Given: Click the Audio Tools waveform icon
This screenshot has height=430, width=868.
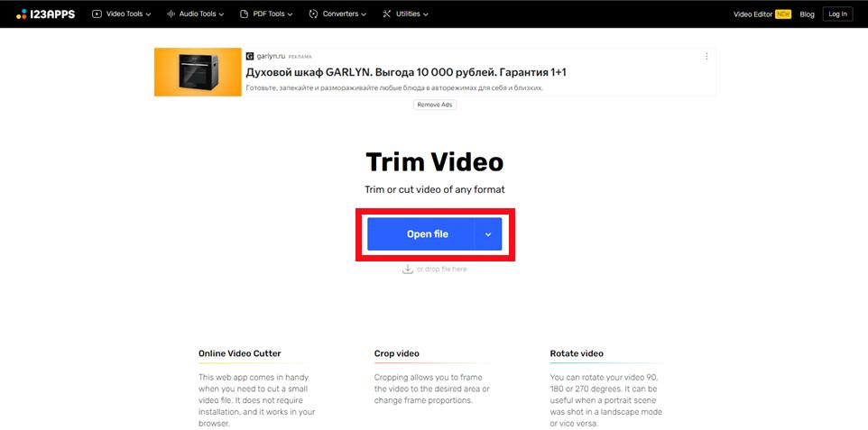Looking at the screenshot, I should (x=171, y=14).
